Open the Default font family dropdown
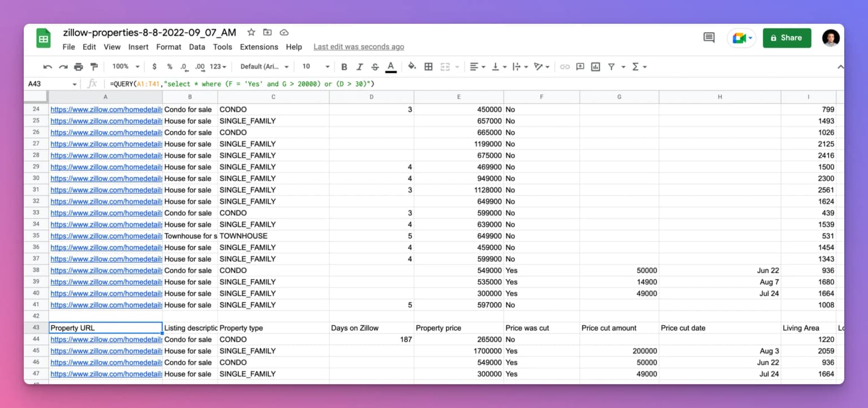The height and width of the screenshot is (408, 868). point(264,67)
